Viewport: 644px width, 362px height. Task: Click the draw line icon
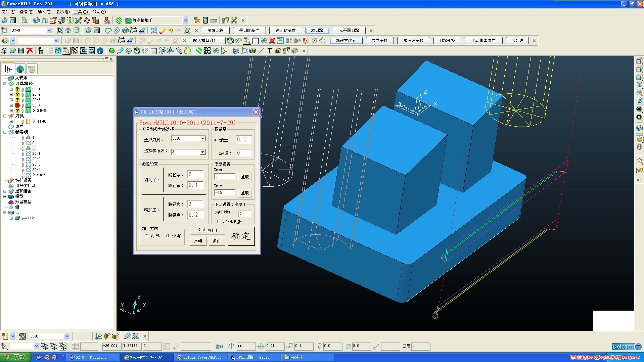pos(261,51)
